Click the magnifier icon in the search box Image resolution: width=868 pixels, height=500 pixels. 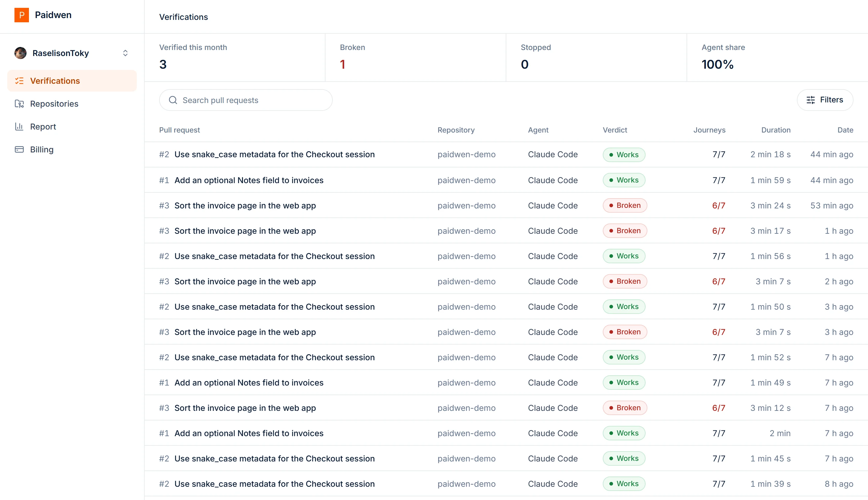173,100
